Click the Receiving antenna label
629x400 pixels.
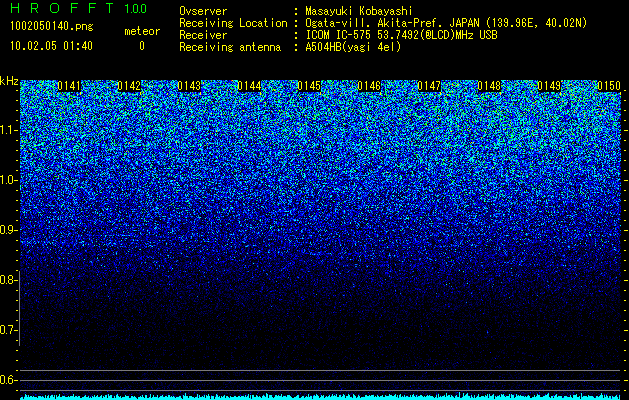(230, 47)
